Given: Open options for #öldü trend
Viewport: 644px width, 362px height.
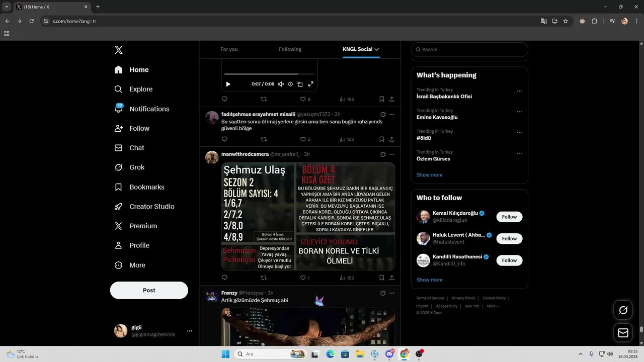Looking at the screenshot, I should tap(519, 133).
